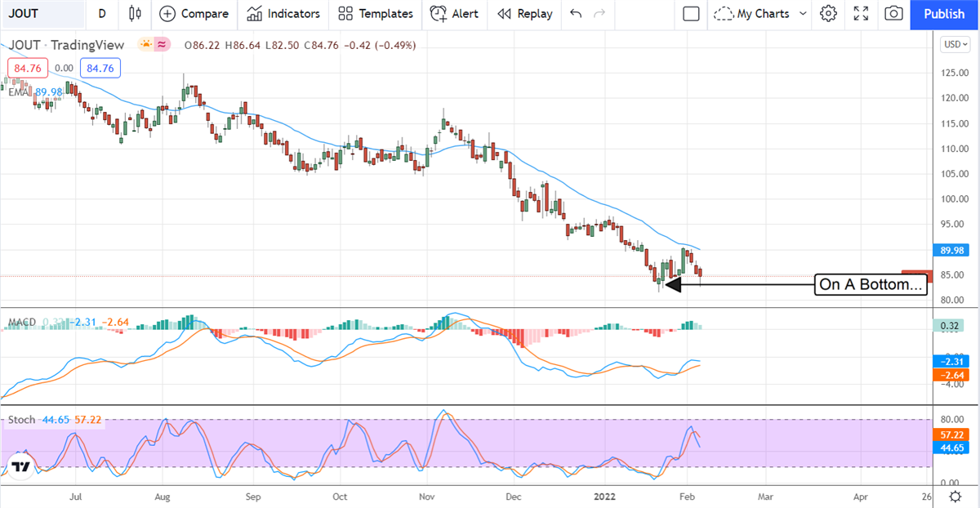Screen dimensions: 980x508
Task: Click the undo arrow icon
Action: pyautogui.click(x=576, y=14)
